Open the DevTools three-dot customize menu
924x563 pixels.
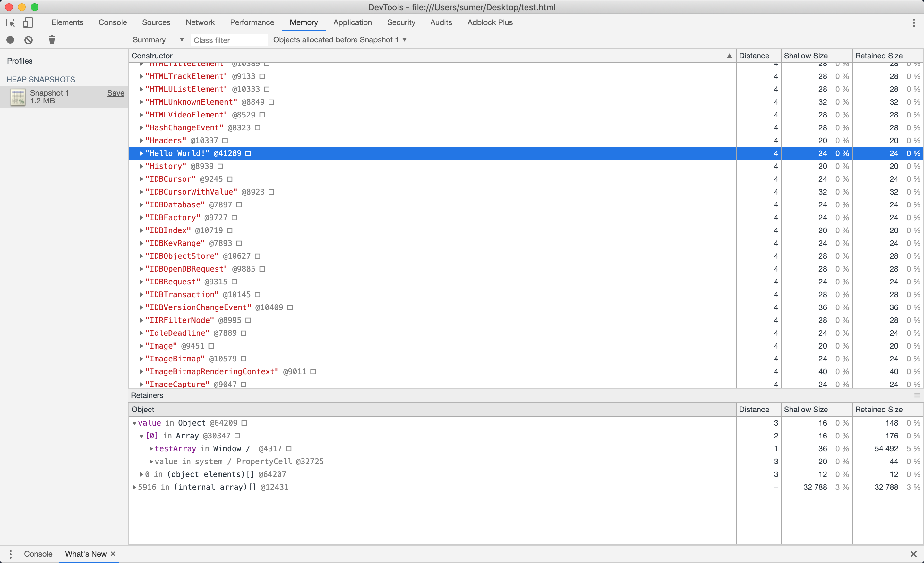[913, 22]
